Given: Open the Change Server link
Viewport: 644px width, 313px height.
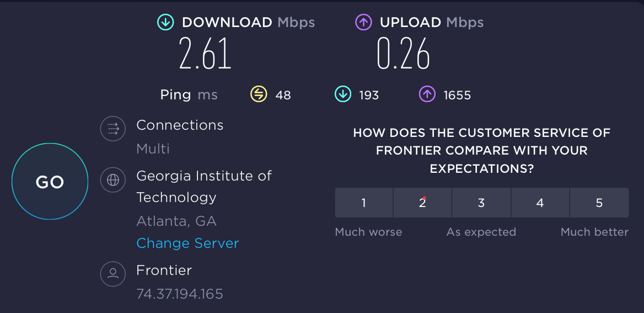Looking at the screenshot, I should [187, 243].
